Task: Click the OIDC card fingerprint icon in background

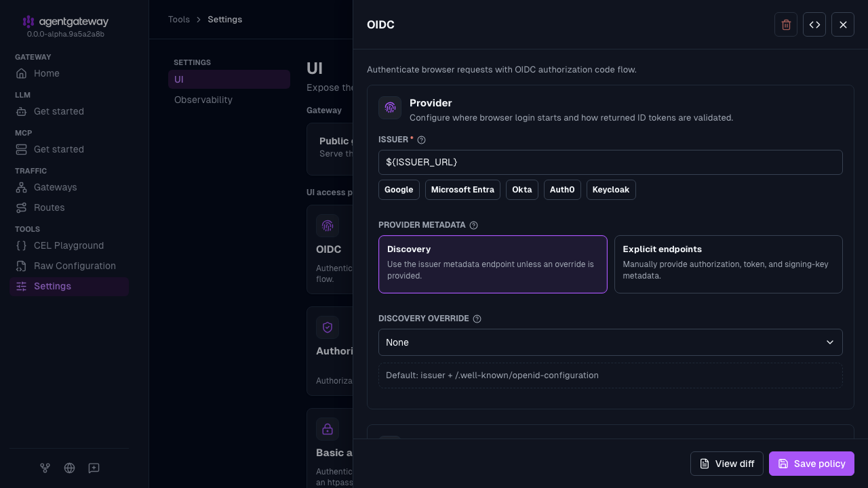Action: point(328,226)
